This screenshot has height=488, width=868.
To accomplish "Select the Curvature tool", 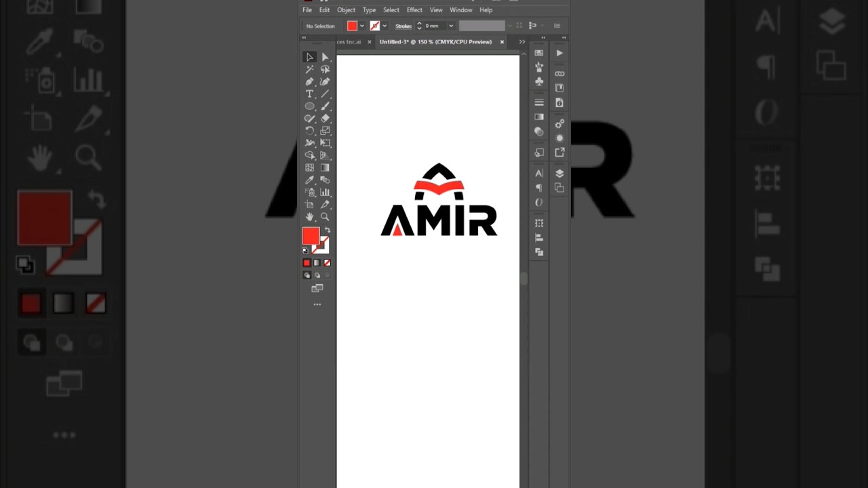I will (x=325, y=81).
